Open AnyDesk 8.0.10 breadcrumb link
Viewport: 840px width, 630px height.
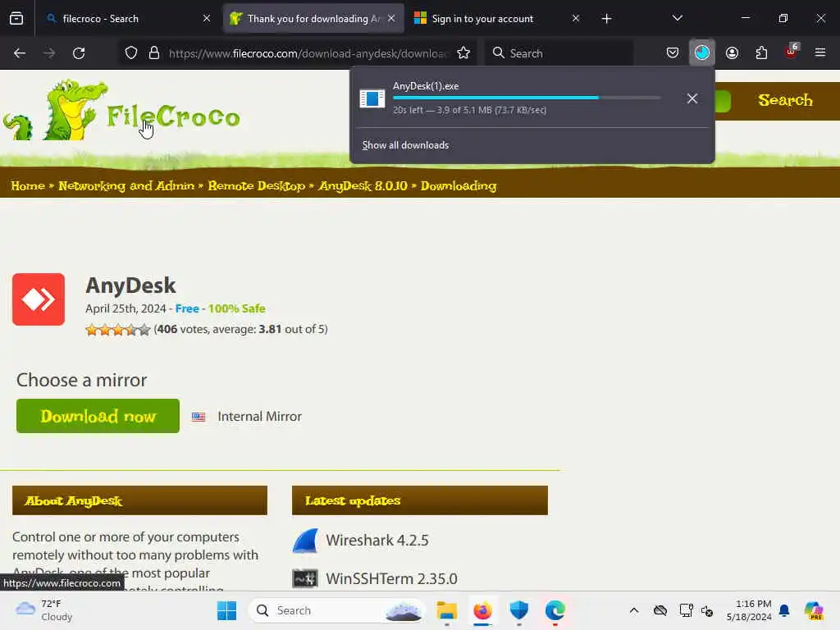click(363, 186)
